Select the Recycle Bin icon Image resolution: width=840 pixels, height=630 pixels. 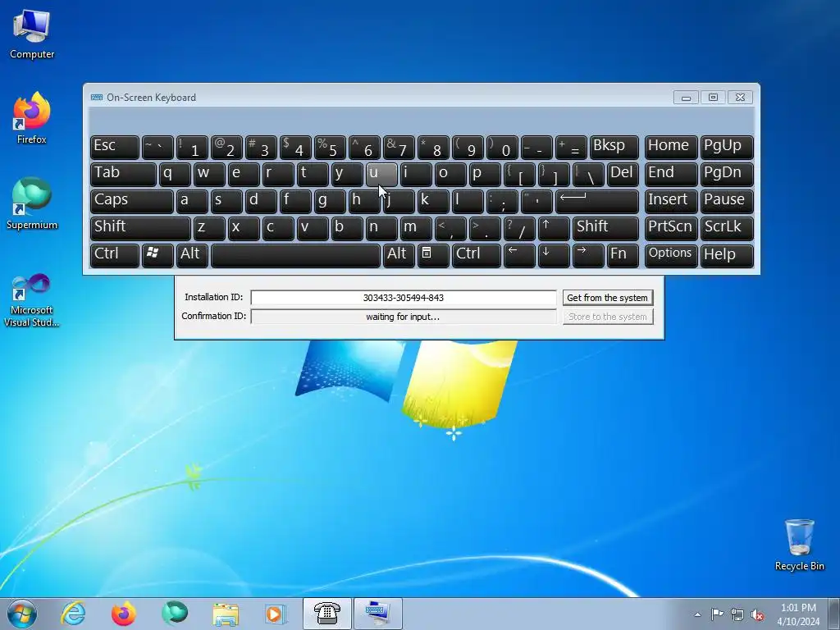[x=799, y=545]
